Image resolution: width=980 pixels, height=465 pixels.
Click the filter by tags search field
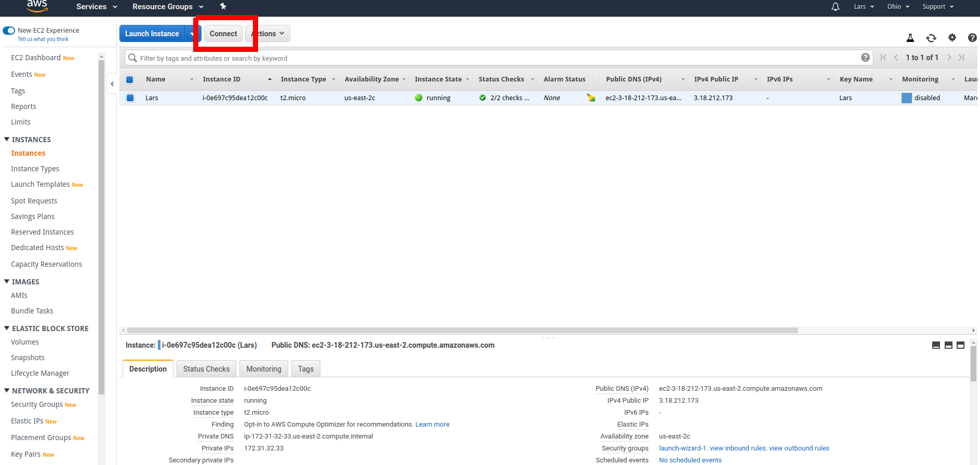pyautogui.click(x=493, y=58)
